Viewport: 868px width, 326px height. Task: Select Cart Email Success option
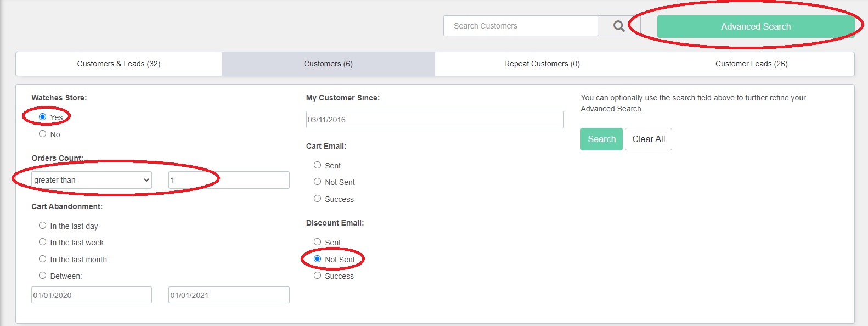coord(317,198)
